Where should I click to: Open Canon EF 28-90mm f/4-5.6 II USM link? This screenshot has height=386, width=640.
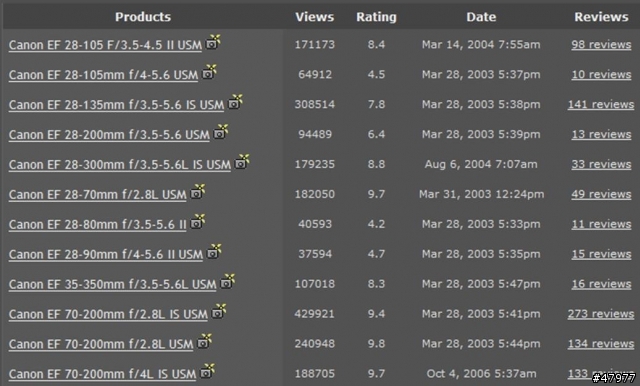(x=106, y=255)
